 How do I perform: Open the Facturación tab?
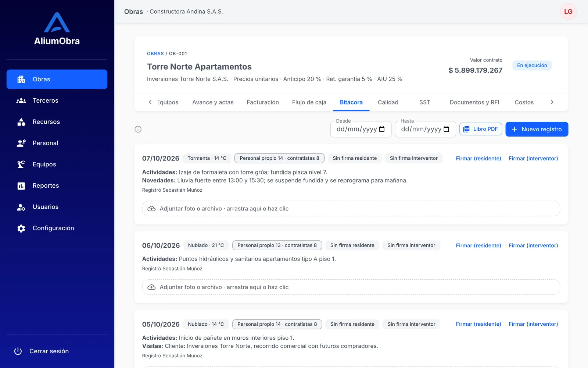tap(263, 102)
